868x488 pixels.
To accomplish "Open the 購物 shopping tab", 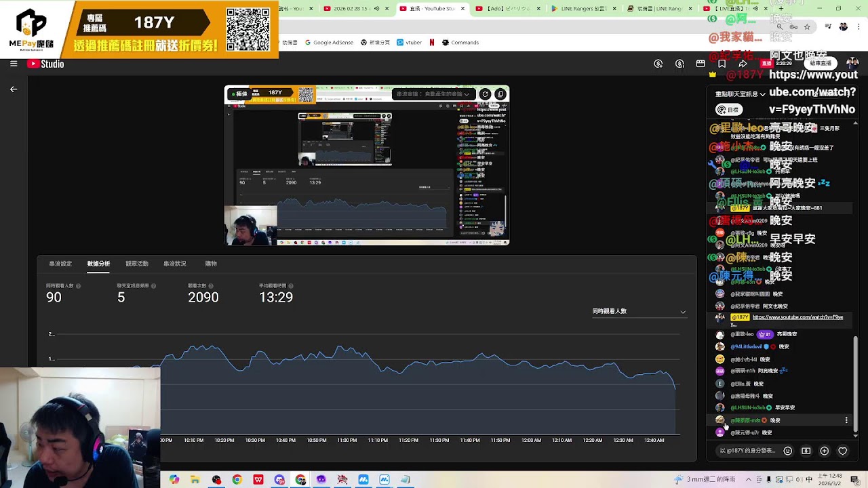I will 211,264.
